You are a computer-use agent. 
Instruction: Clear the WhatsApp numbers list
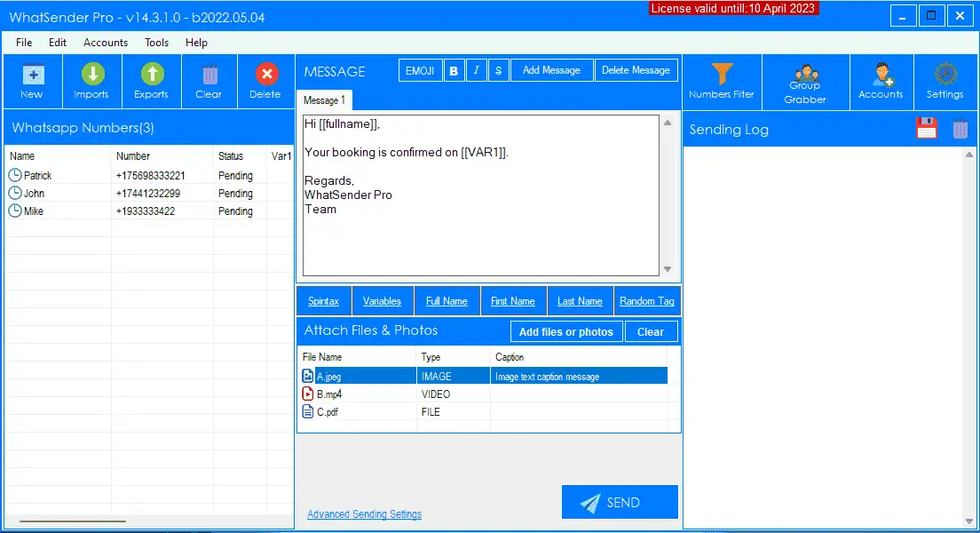(209, 81)
